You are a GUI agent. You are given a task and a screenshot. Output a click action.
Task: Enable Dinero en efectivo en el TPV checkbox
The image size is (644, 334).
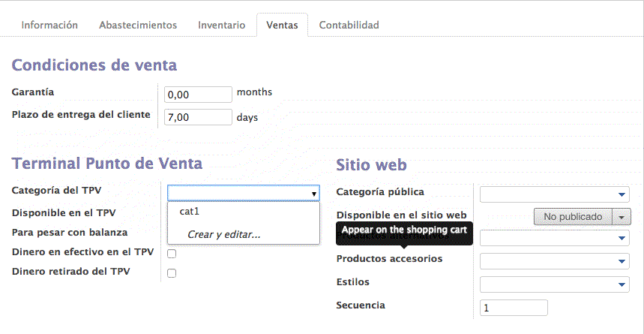[x=172, y=254]
